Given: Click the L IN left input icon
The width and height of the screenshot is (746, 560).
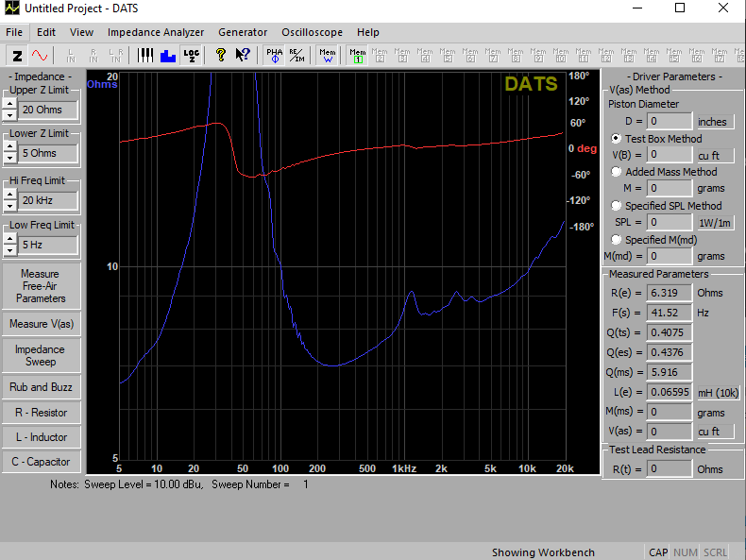Looking at the screenshot, I should [71, 56].
